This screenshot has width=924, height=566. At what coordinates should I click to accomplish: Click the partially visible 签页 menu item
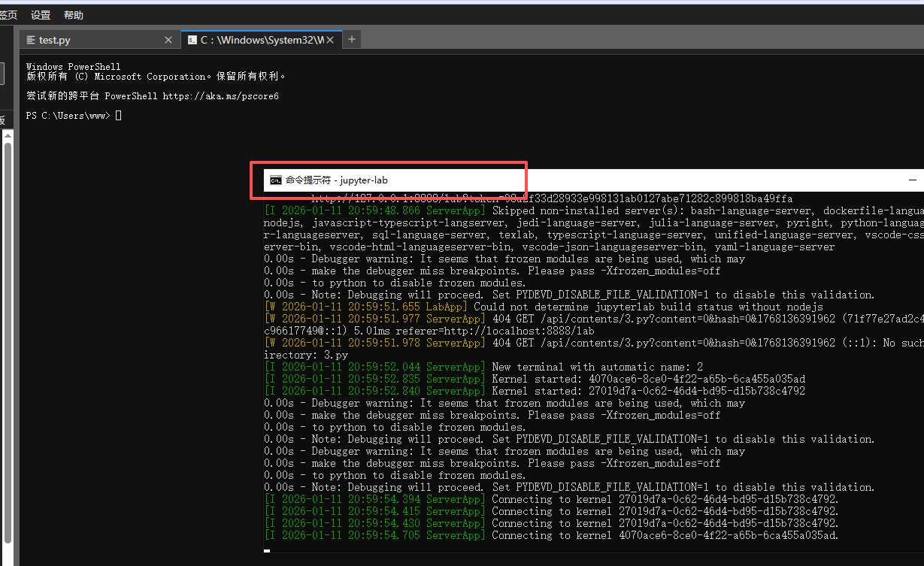[x=8, y=14]
